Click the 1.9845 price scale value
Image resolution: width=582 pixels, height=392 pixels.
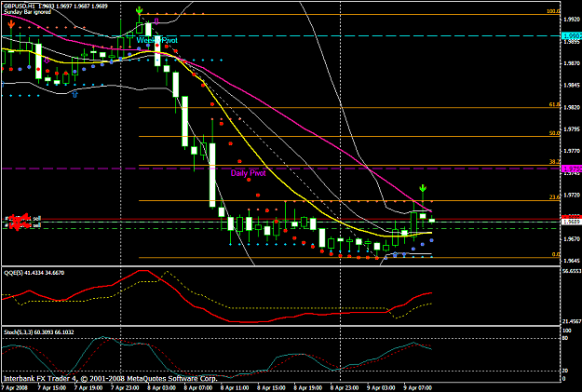572,86
